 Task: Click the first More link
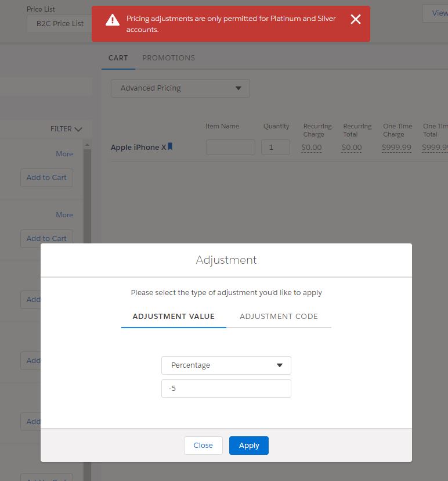64,154
